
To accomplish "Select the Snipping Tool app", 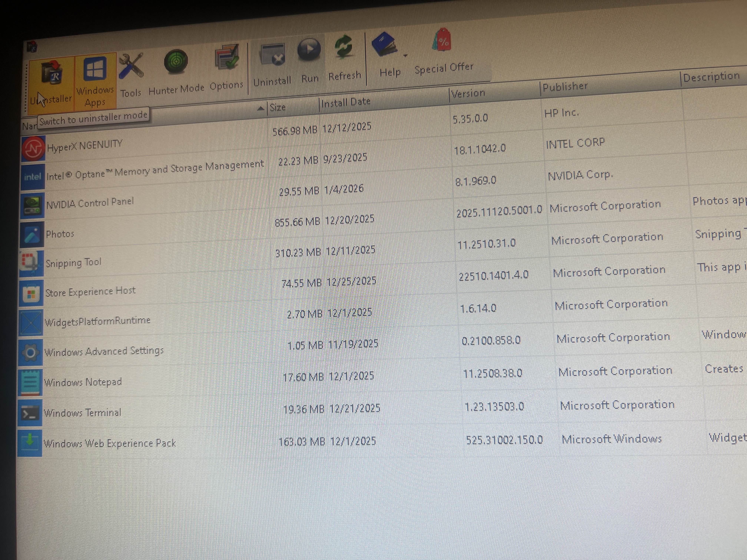I will 73,263.
